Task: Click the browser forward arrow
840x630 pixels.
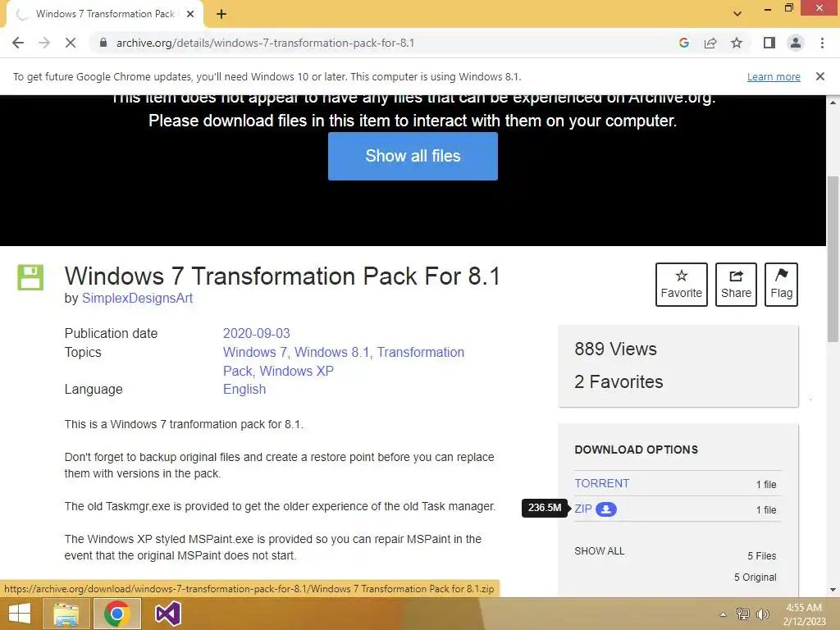Action: 44,43
